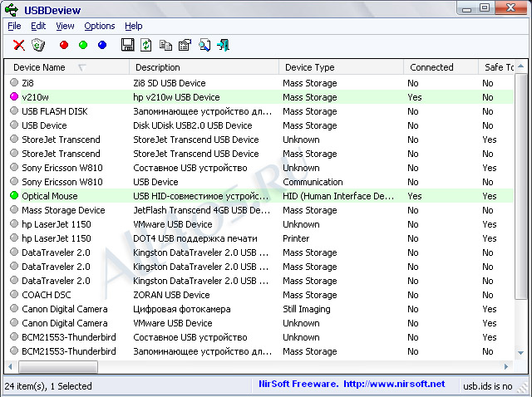Click the 'JetFlash Transcend 4GB USB De...' cell
The width and height of the screenshot is (532, 397).
[x=201, y=210]
